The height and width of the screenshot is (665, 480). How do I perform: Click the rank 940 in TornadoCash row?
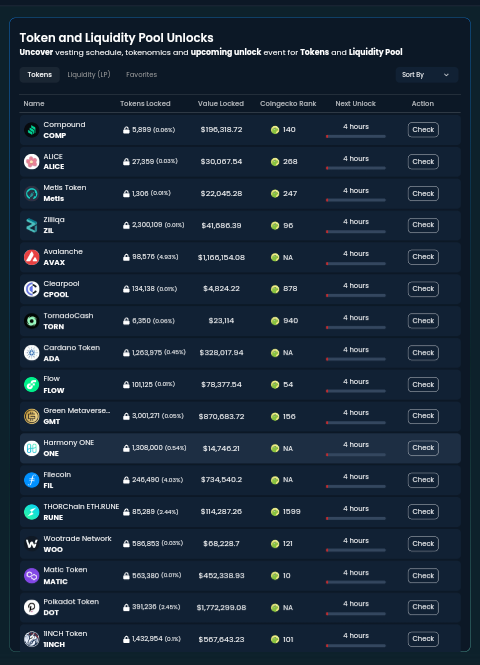290,321
